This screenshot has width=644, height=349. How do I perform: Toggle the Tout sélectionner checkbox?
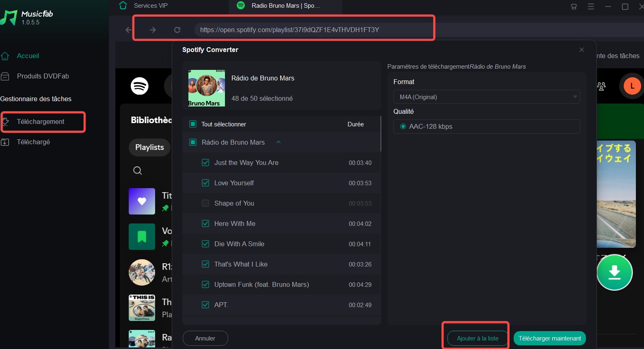[x=193, y=124]
